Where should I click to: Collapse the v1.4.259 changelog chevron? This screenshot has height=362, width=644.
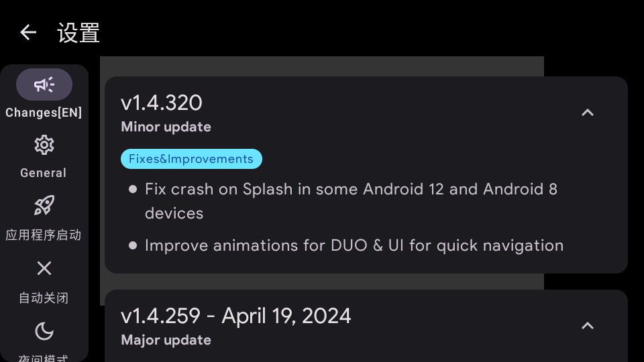(x=587, y=326)
